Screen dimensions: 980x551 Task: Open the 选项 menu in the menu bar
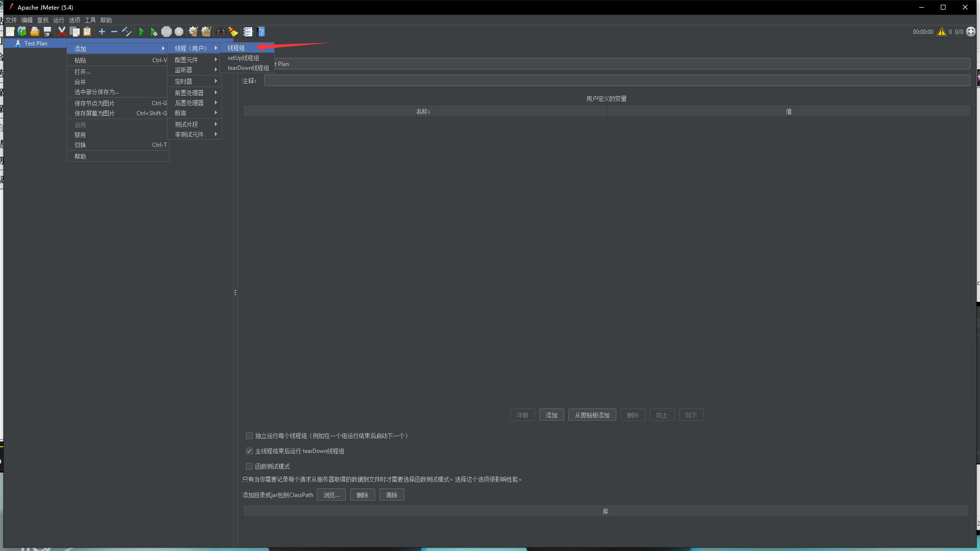[x=74, y=20]
